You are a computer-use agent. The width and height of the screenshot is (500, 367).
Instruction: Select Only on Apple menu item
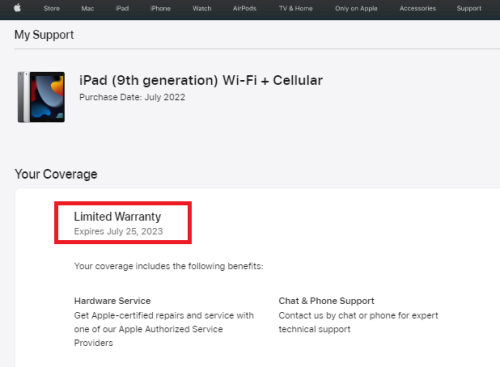tap(356, 9)
